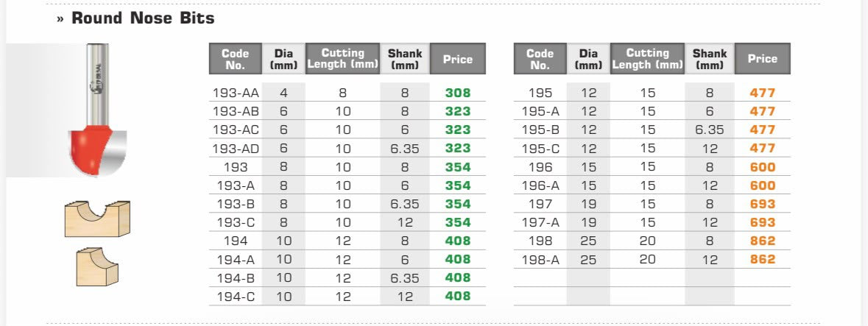868x326 pixels.
Task: Click price 354 for code 193-B
Action: (x=458, y=204)
